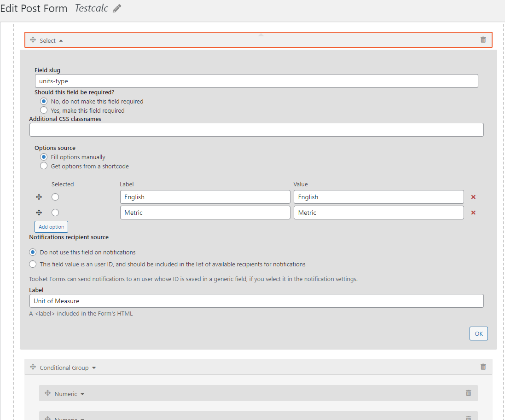Remove the Metric option with red X
The height and width of the screenshot is (420, 505).
point(473,213)
